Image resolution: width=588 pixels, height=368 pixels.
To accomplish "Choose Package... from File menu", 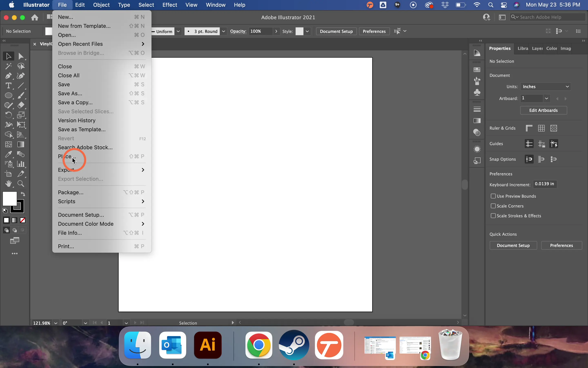I will (x=101, y=192).
